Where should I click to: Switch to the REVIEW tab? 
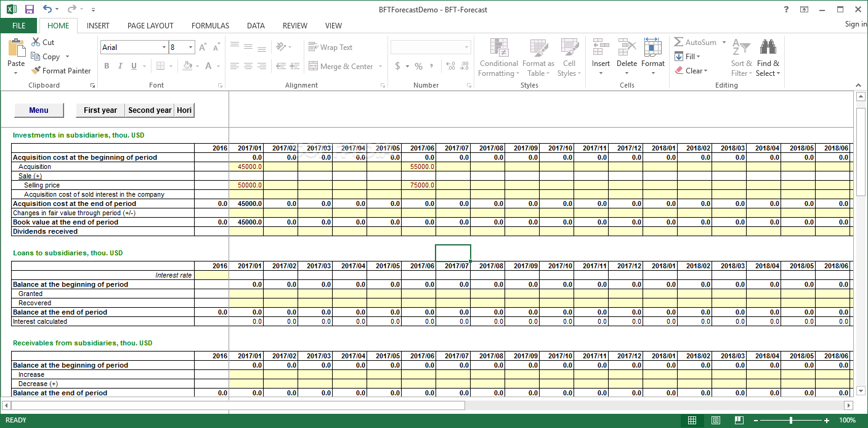pyautogui.click(x=295, y=26)
